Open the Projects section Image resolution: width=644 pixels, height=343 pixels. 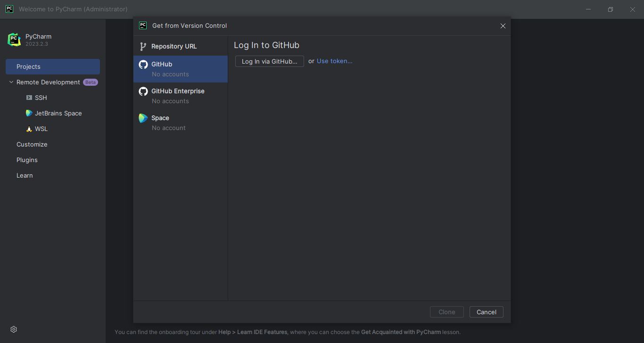pos(53,66)
